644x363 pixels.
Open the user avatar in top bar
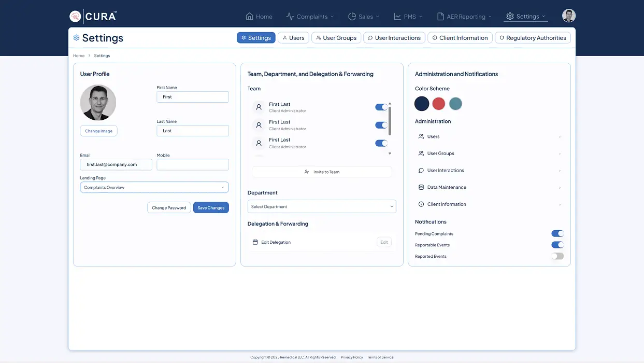[569, 16]
